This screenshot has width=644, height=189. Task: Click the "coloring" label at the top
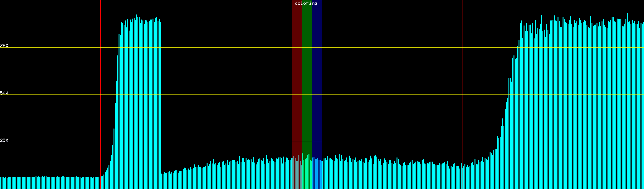[x=306, y=3]
